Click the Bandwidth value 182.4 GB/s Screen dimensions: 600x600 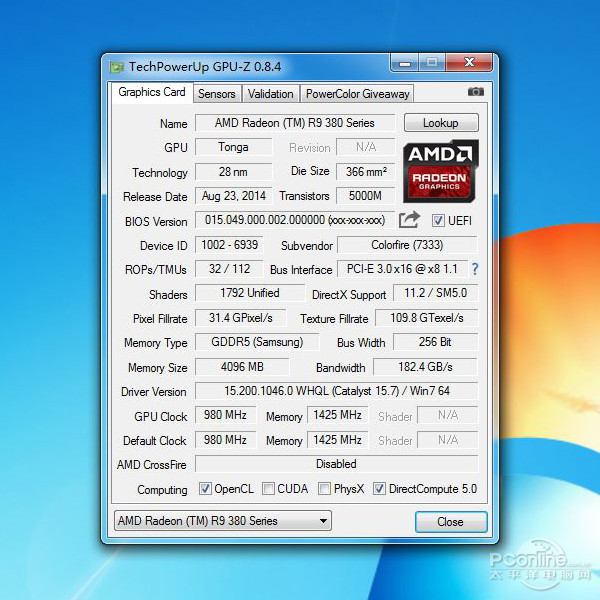pos(426,367)
